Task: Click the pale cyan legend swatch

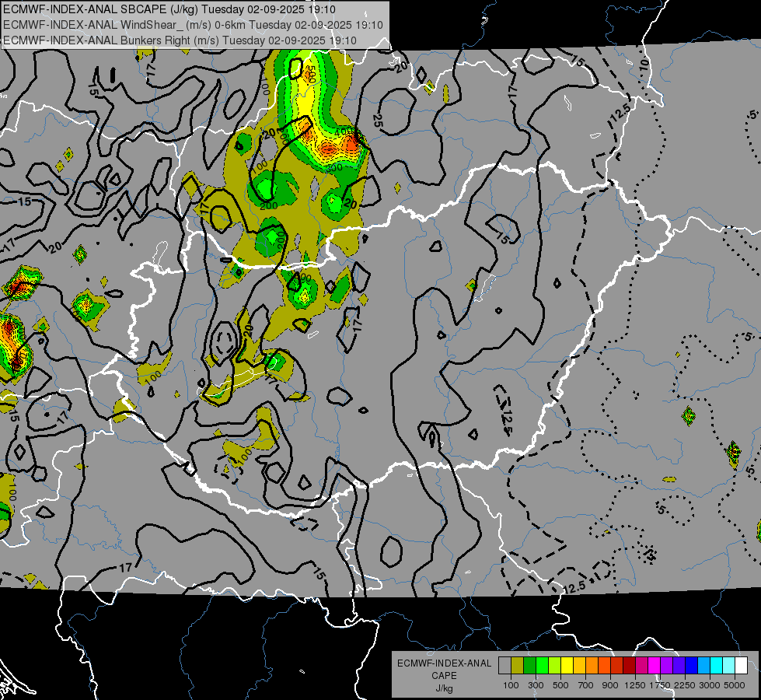Action: tap(729, 665)
